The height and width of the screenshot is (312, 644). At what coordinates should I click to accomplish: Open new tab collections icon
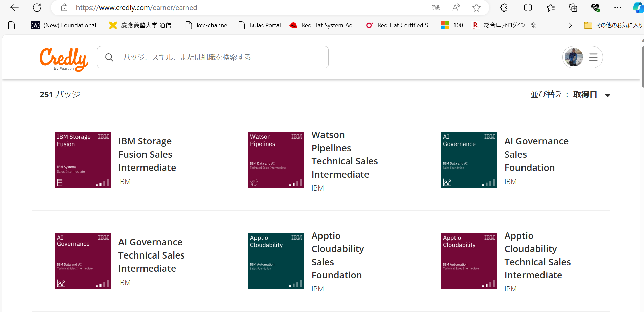(x=573, y=7)
